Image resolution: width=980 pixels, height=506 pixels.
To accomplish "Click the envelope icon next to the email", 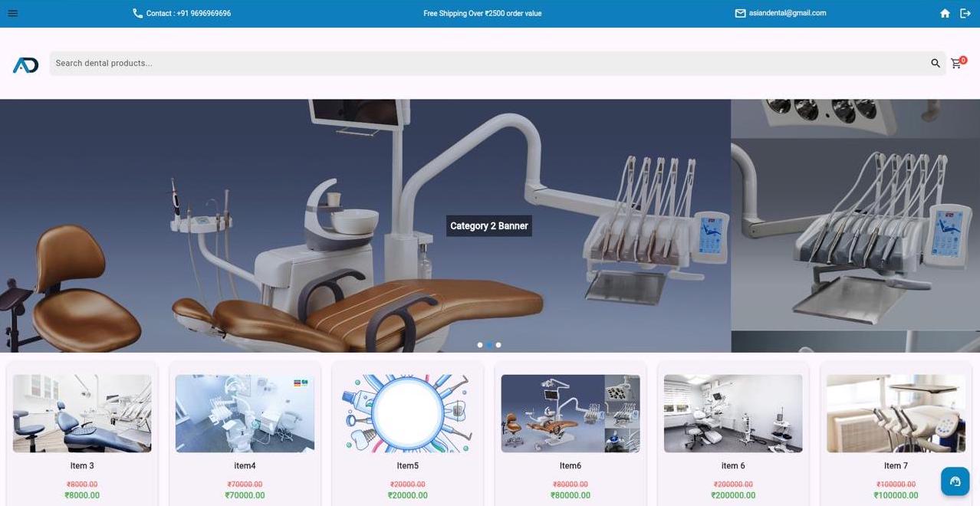I will pos(740,12).
